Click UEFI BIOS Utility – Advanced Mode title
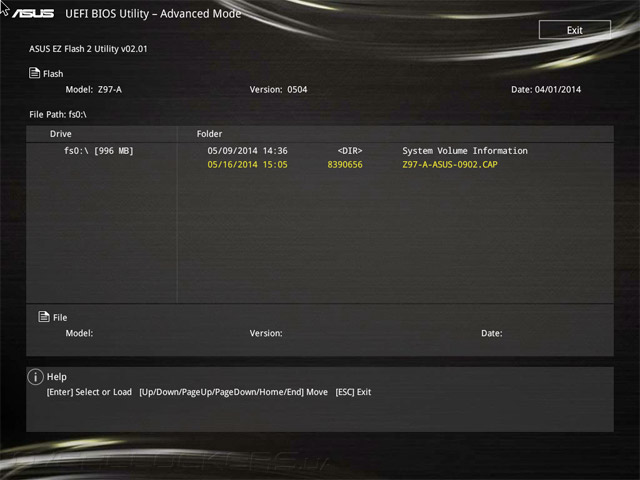 (153, 14)
